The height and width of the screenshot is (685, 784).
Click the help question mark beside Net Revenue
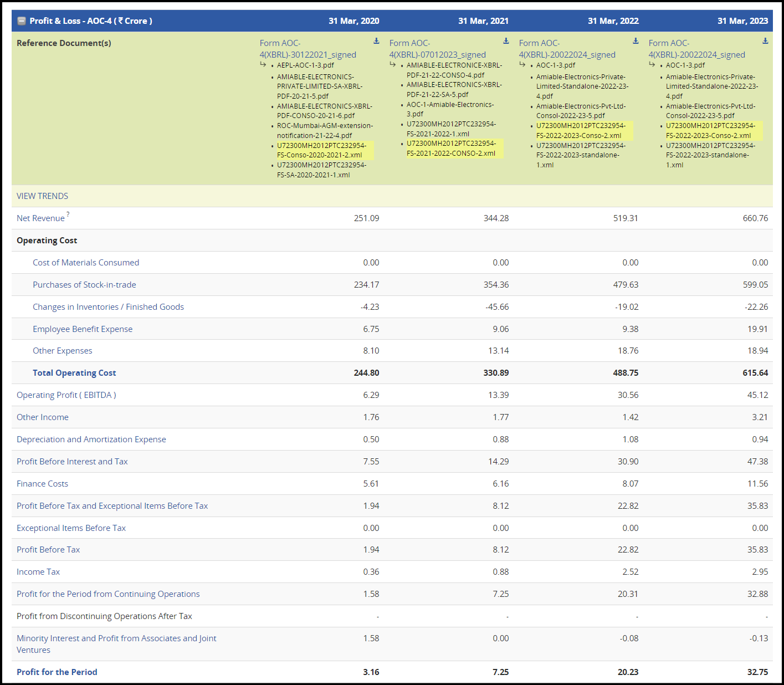68,214
